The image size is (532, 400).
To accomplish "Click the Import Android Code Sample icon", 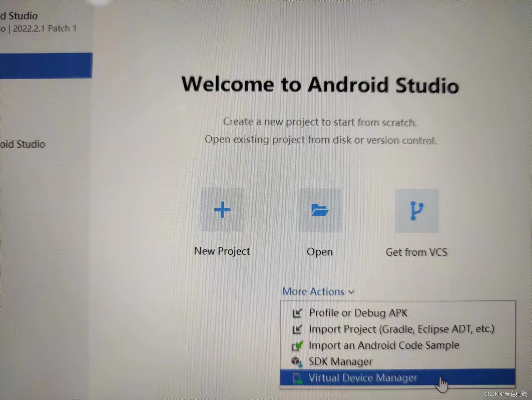I will (x=297, y=346).
